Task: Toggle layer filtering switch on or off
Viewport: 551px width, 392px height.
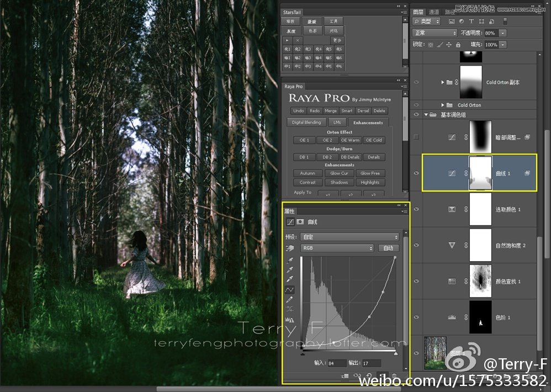Action: [x=505, y=22]
